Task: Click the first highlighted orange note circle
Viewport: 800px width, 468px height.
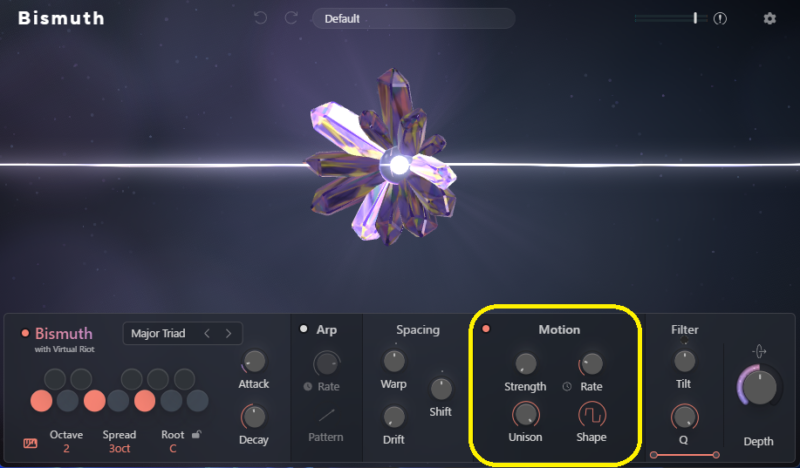Action: 41,401
